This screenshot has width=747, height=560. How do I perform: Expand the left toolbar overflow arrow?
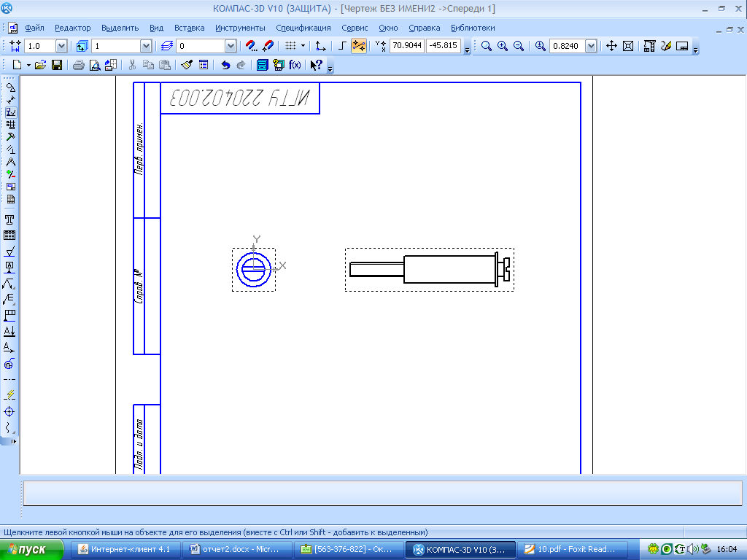13,441
